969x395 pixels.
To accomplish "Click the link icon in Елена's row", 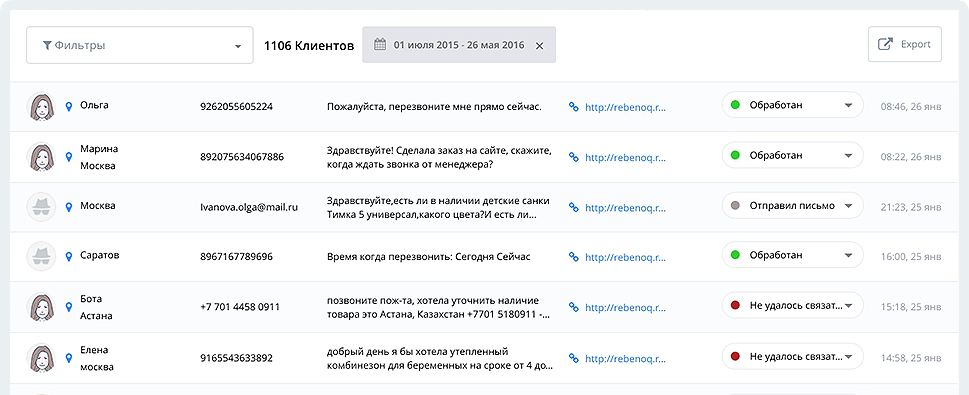I will pos(573,358).
